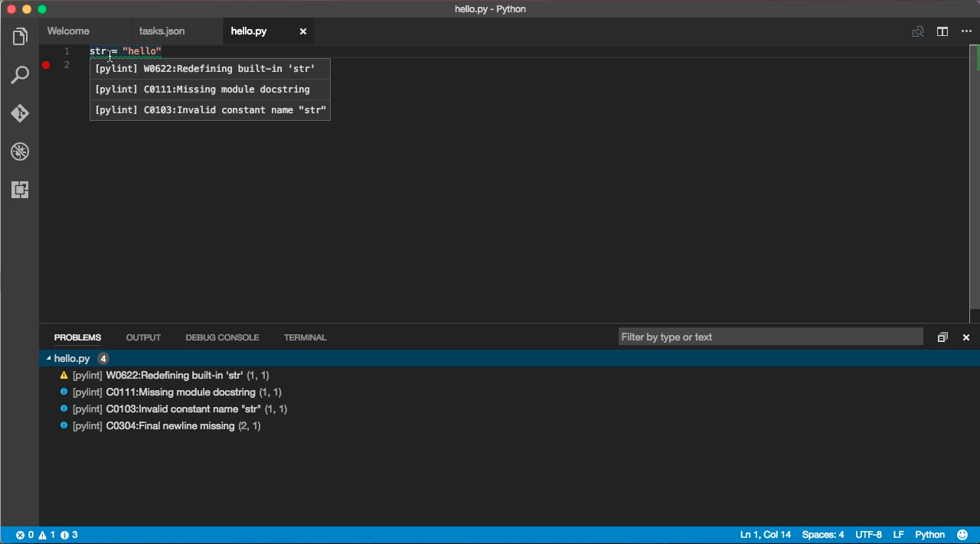This screenshot has width=980, height=544.
Task: Click the info icon of C0304 problem
Action: [x=64, y=425]
